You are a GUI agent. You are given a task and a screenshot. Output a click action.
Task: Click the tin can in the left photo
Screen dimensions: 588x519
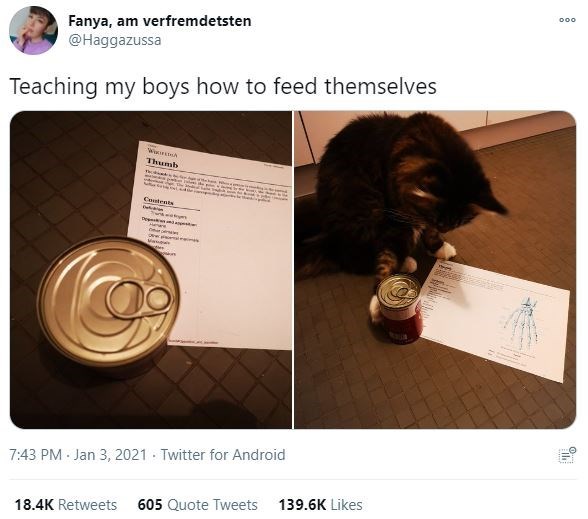[108, 302]
